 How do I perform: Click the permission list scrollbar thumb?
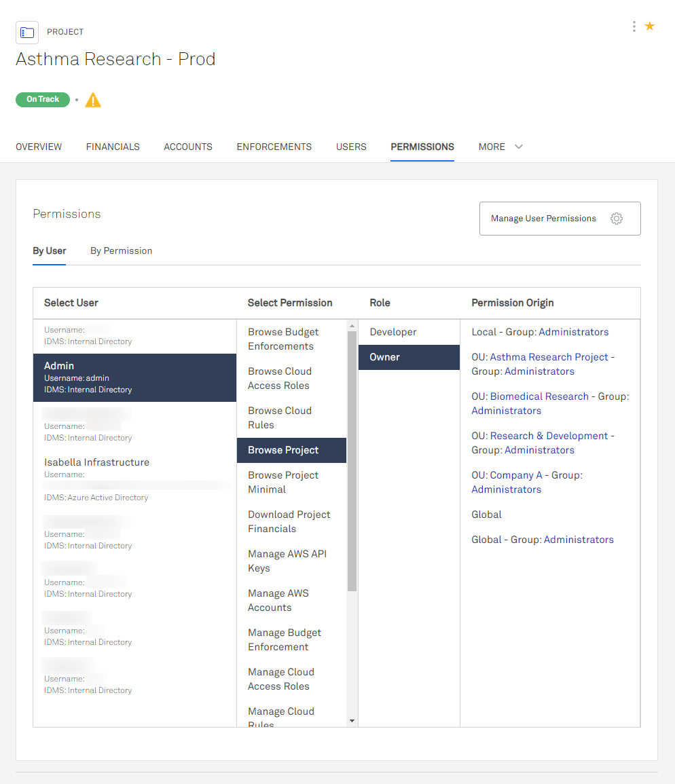352,461
